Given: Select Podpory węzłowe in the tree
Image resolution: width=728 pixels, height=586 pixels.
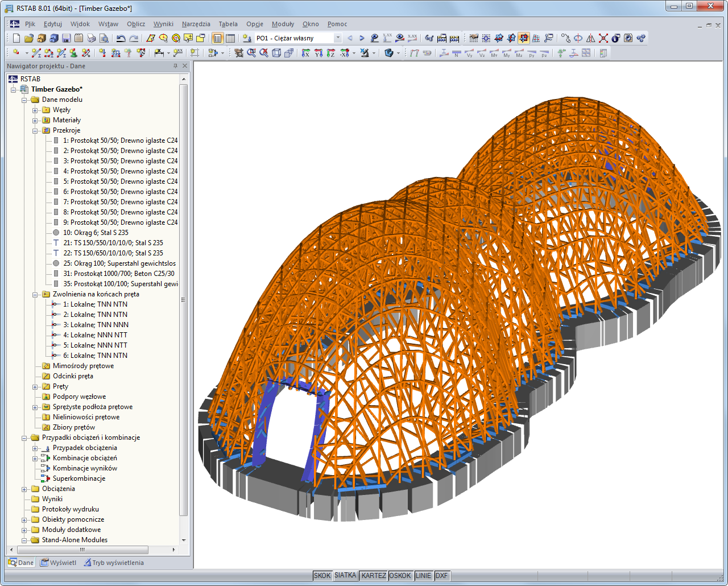Looking at the screenshot, I should [x=79, y=397].
